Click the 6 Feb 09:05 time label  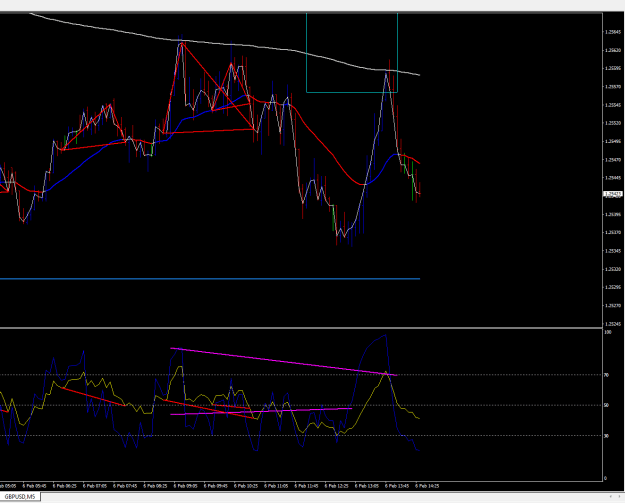tap(185, 486)
